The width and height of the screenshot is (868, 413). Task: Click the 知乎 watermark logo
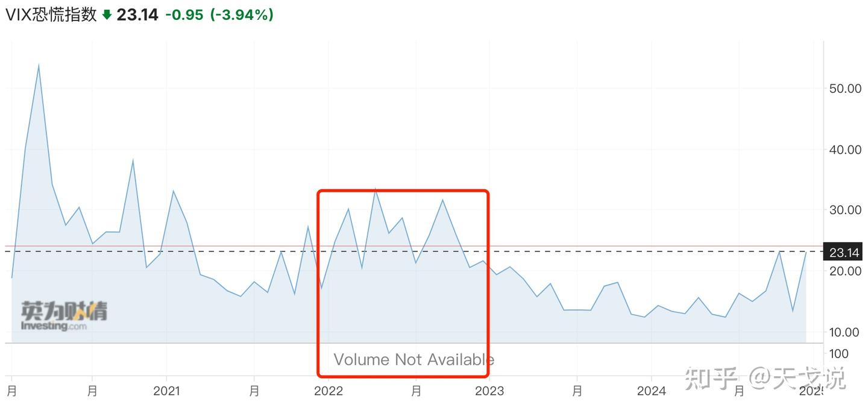[x=711, y=379]
